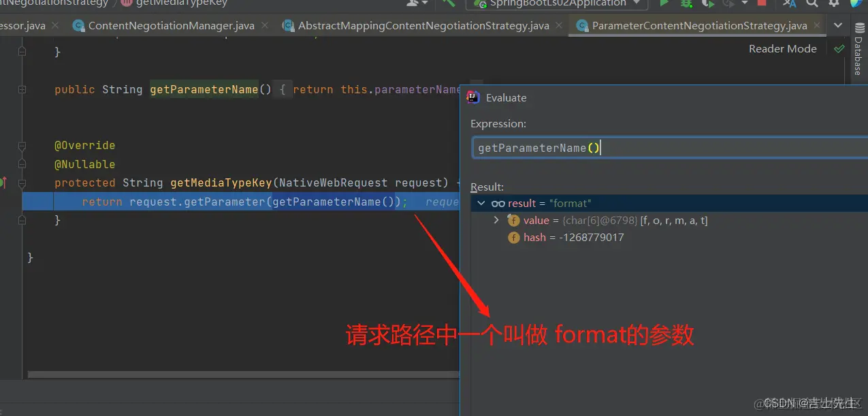Click the field icon beside hash
This screenshot has width=868, height=416.
click(513, 238)
